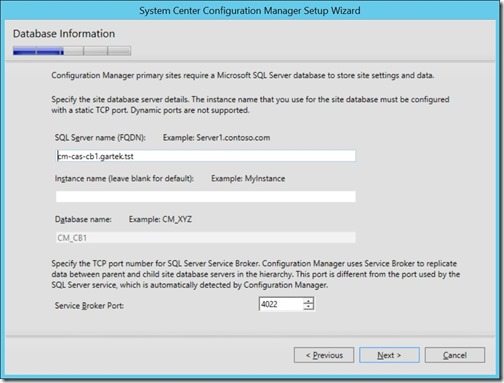Viewport: 504px width, 383px height.
Task: Click the Example: MyInstance hint
Action: (248, 178)
